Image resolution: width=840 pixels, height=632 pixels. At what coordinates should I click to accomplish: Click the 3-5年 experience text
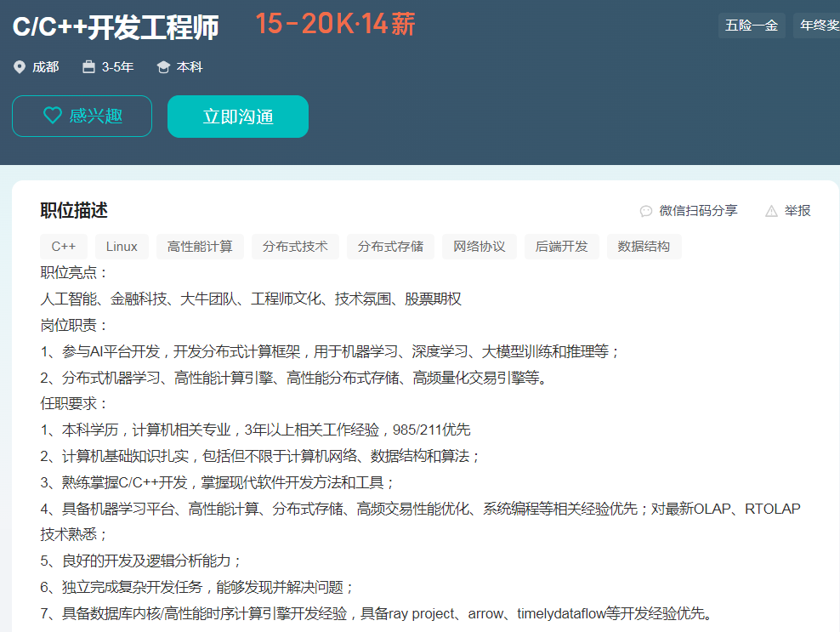[118, 67]
